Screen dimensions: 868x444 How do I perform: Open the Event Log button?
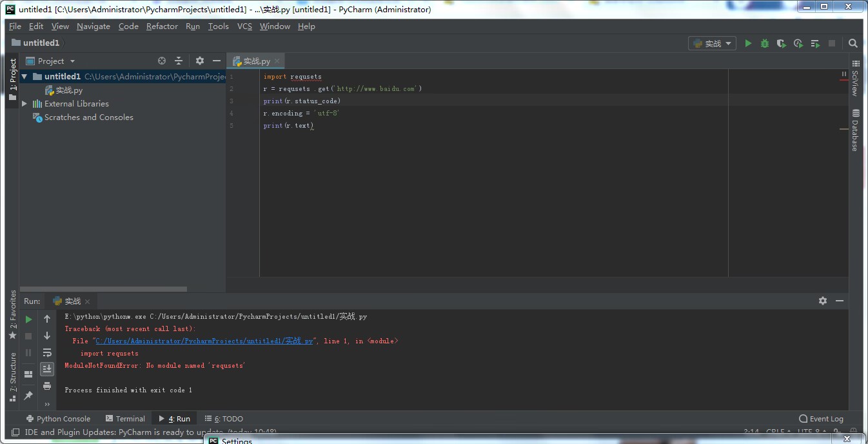821,419
